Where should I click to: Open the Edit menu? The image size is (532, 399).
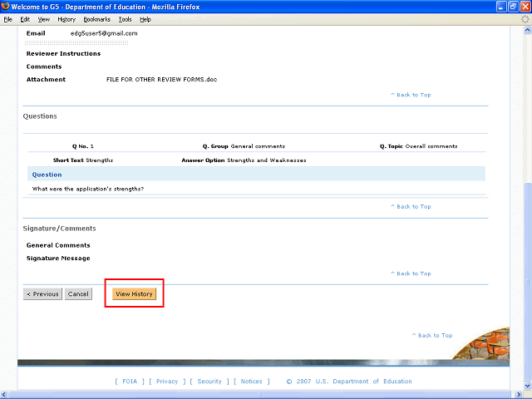pos(25,19)
